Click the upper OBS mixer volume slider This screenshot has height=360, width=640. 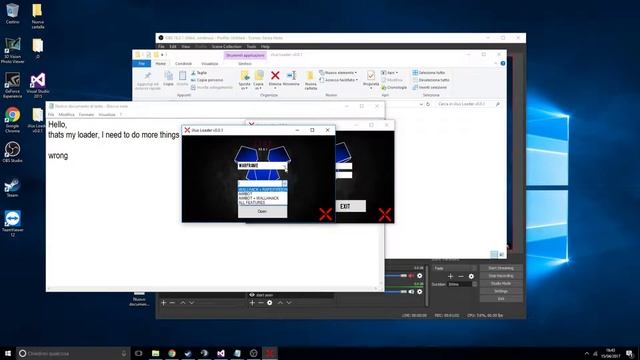click(x=396, y=276)
